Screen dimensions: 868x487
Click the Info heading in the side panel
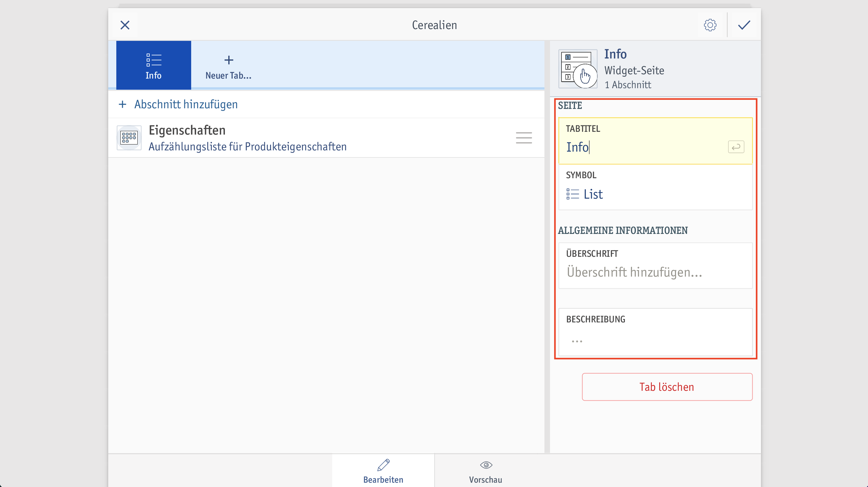coord(615,54)
